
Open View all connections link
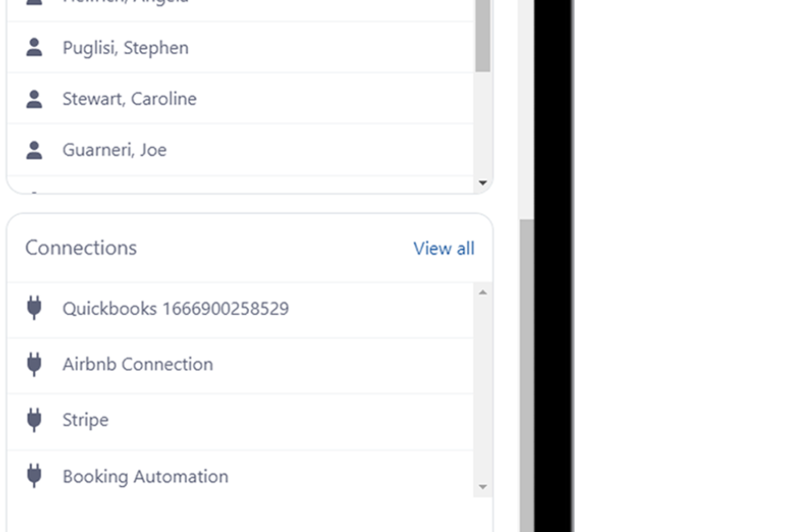pos(443,248)
